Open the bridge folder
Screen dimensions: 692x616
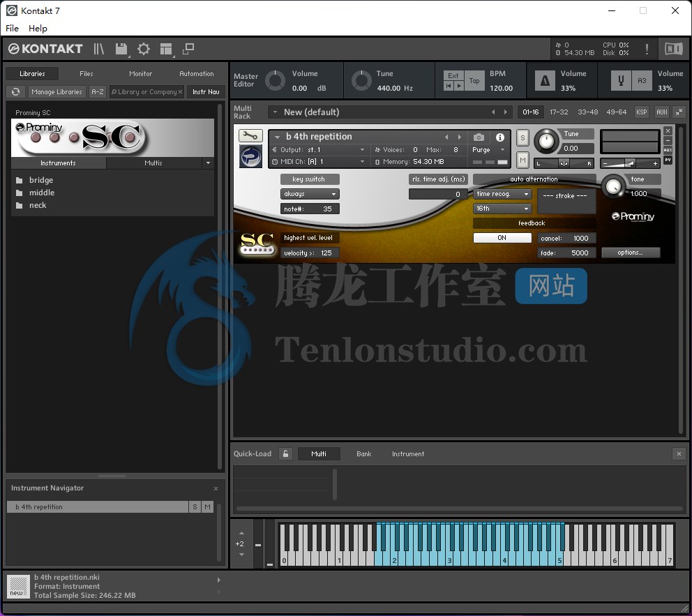41,180
